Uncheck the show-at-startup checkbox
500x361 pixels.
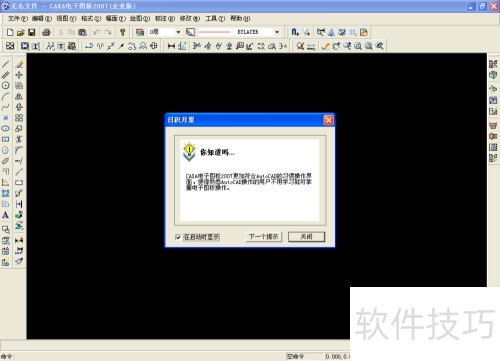178,237
